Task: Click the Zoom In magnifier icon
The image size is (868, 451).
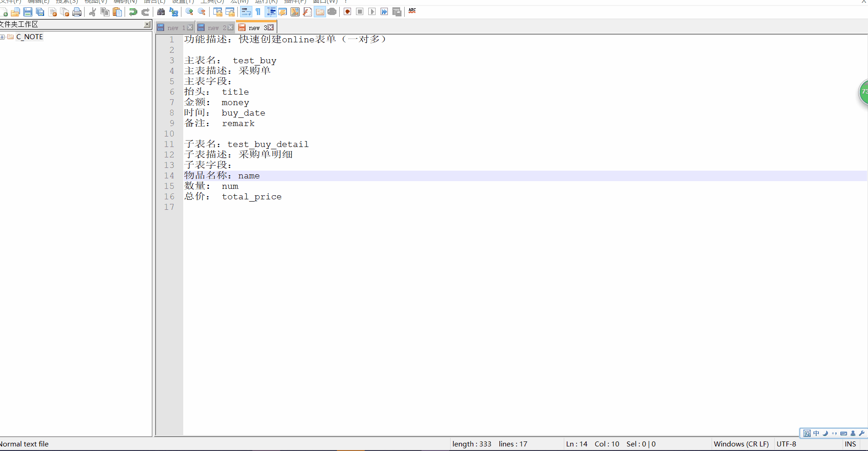Action: tap(189, 12)
